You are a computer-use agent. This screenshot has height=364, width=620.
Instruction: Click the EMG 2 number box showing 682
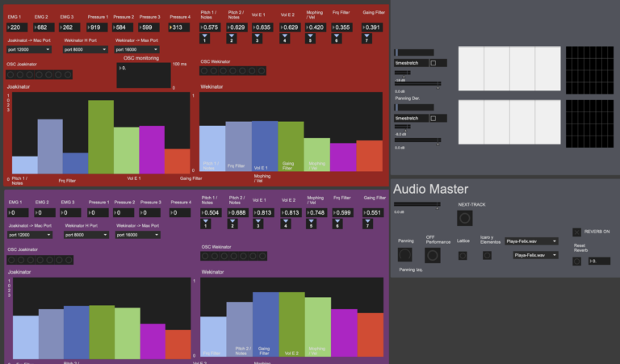point(44,27)
